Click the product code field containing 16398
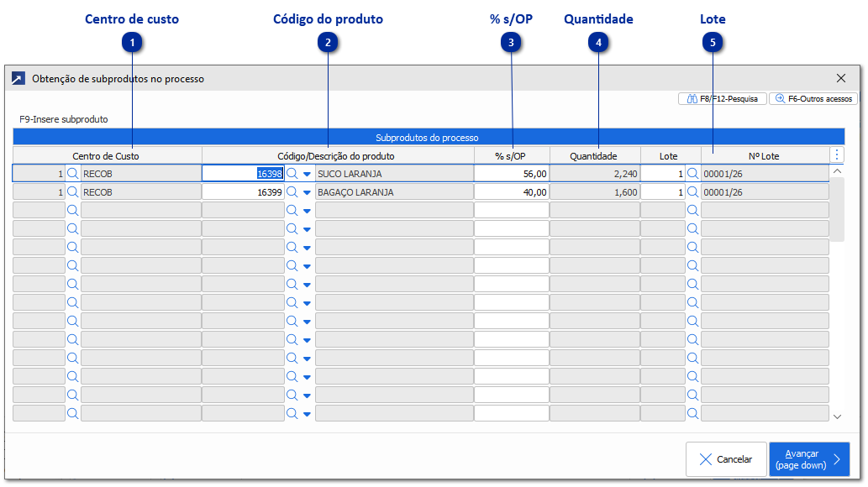 click(x=243, y=174)
